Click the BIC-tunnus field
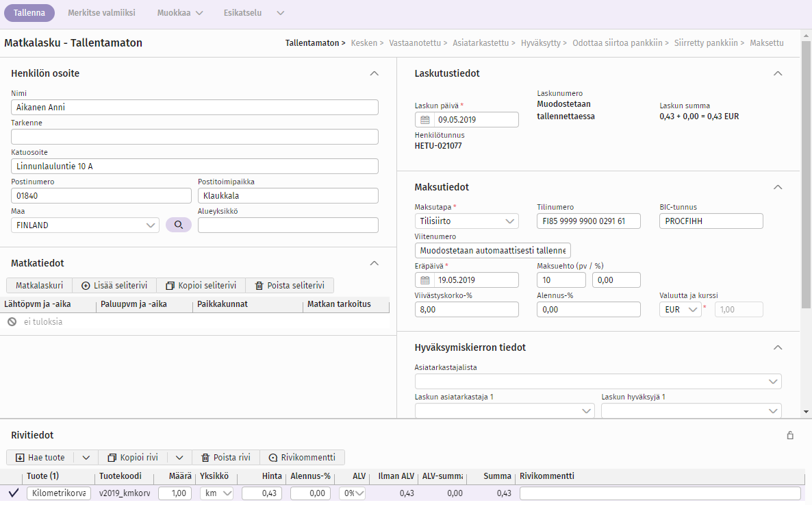This screenshot has width=812, height=505. pyautogui.click(x=711, y=221)
